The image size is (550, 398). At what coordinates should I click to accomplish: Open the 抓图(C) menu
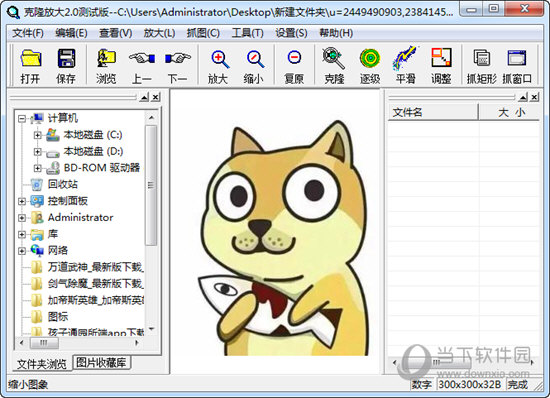[203, 33]
